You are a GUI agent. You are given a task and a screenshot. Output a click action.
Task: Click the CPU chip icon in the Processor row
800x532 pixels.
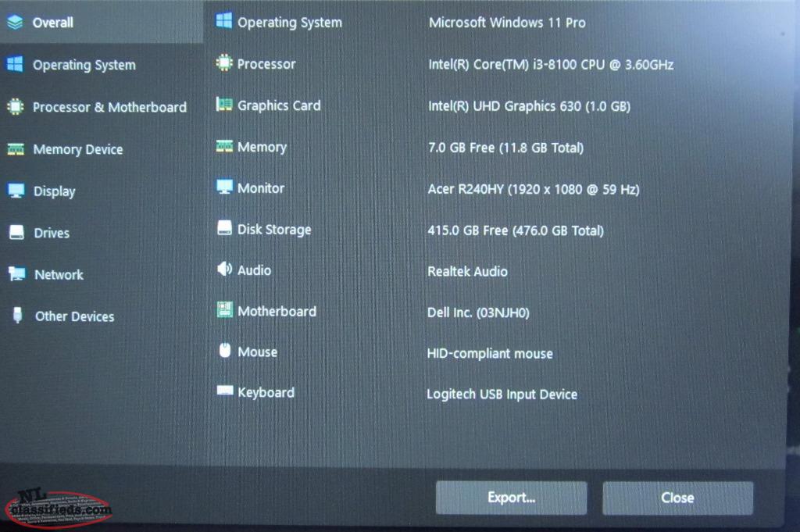(x=224, y=62)
